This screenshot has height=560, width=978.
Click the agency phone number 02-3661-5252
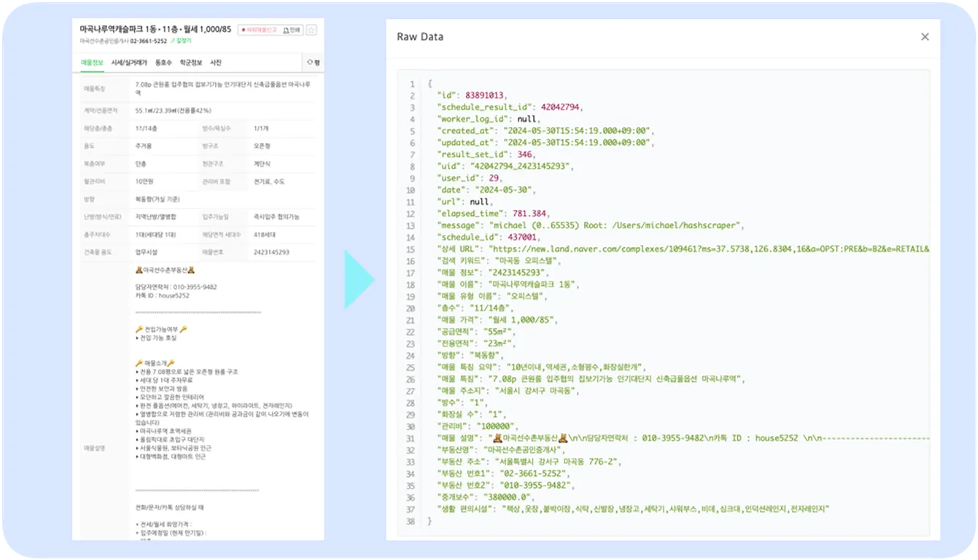[x=149, y=41]
